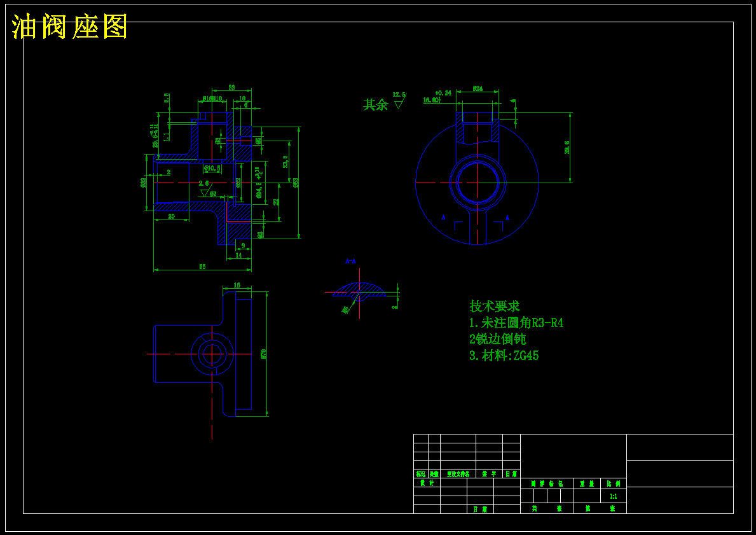Select the 其余 surface finish label
Image resolution: width=756 pixels, height=535 pixels.
[375, 105]
